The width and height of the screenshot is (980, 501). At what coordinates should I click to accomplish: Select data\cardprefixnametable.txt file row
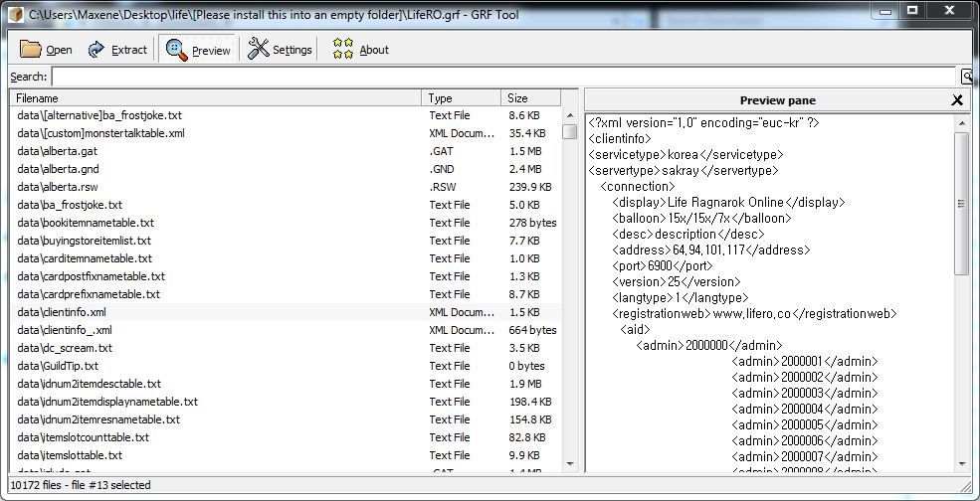coord(286,294)
